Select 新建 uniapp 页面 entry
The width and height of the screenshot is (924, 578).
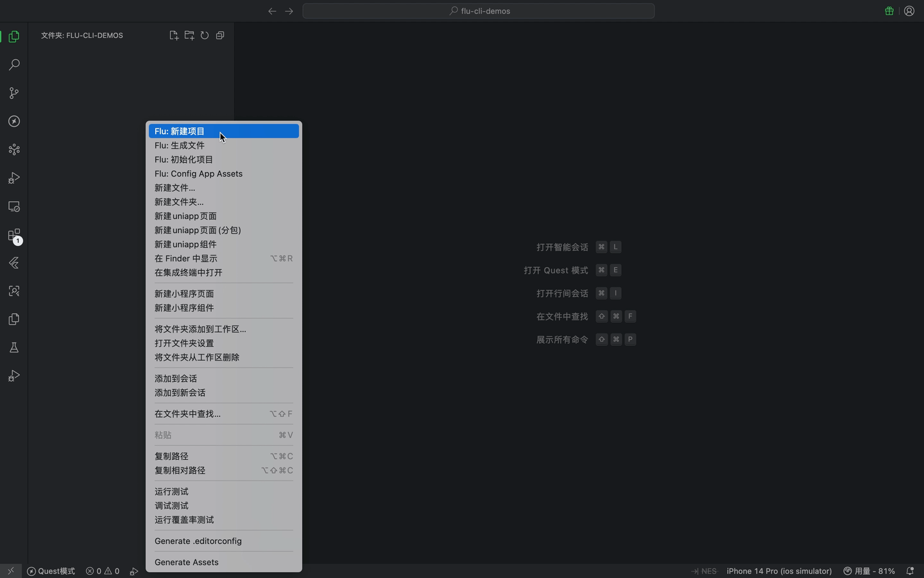pyautogui.click(x=224, y=216)
